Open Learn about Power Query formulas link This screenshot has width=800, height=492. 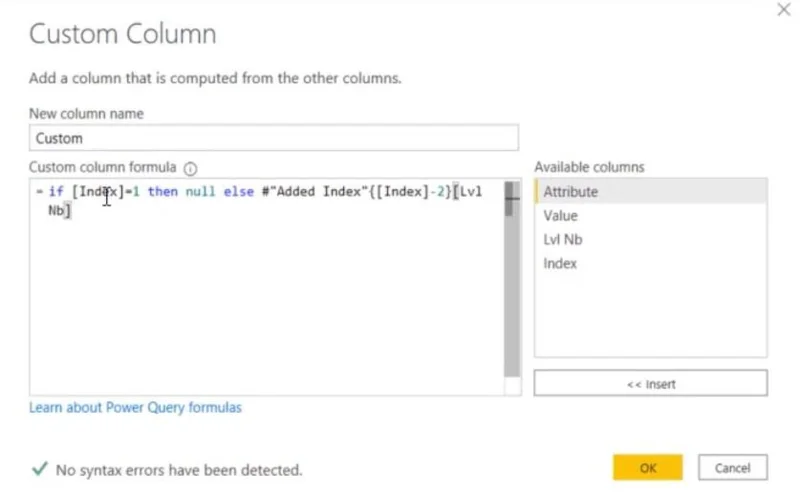pos(135,408)
